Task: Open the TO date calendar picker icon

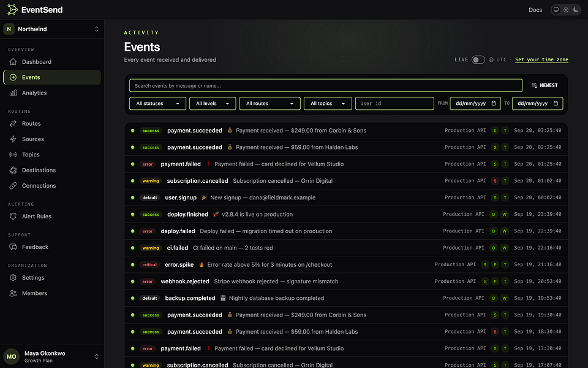Action: point(556,103)
